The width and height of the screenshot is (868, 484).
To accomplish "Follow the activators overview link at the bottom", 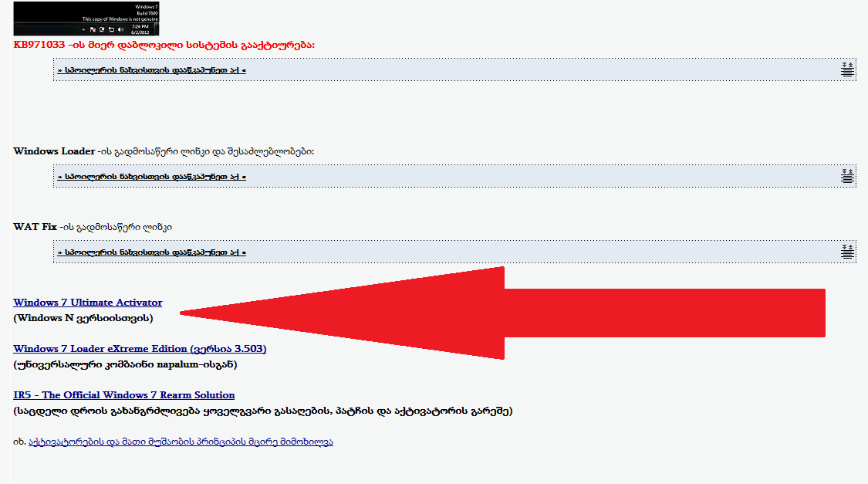I will [x=181, y=442].
